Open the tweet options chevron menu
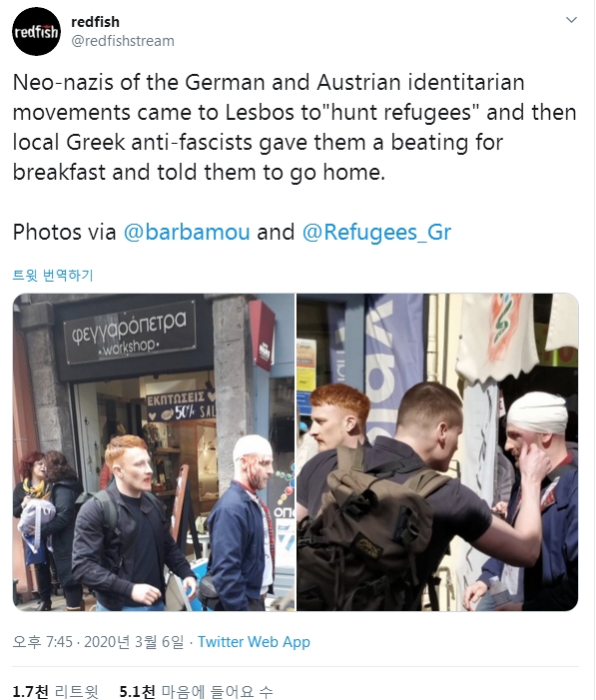 571,20
